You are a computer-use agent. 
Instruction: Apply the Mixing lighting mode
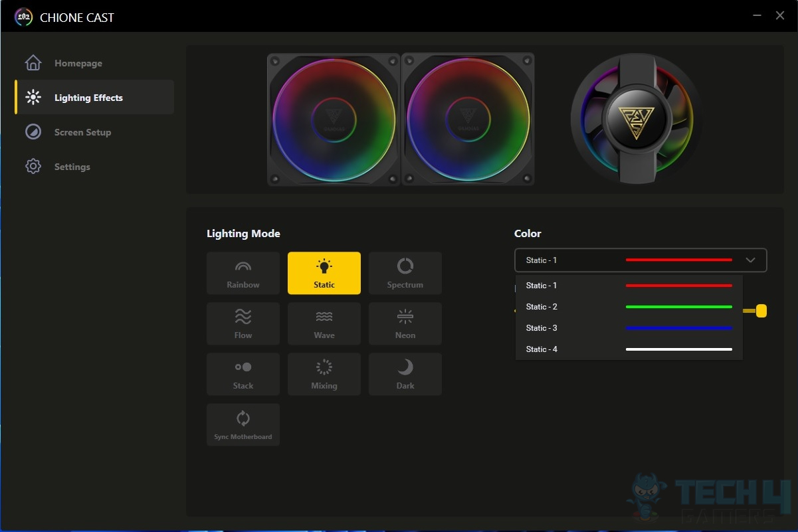324,374
